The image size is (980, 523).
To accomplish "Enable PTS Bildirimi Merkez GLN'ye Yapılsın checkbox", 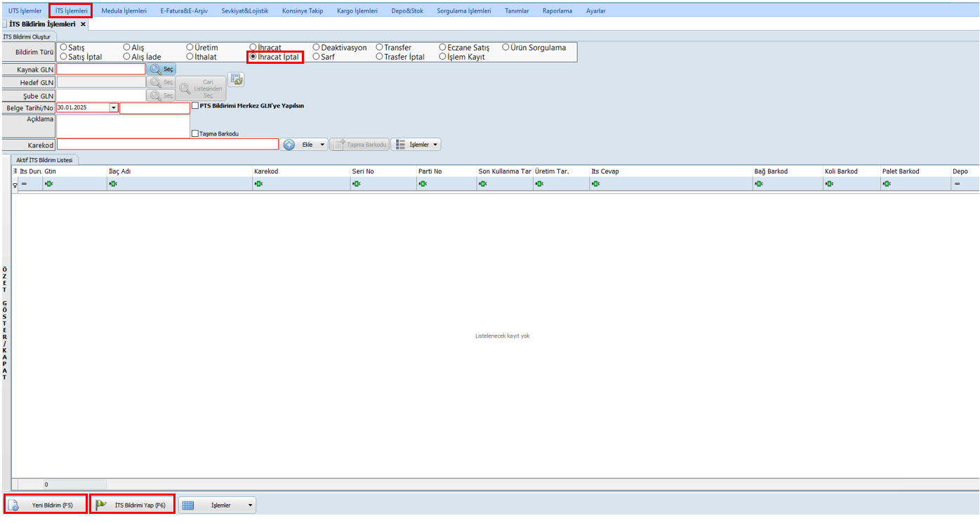I will tap(195, 106).
